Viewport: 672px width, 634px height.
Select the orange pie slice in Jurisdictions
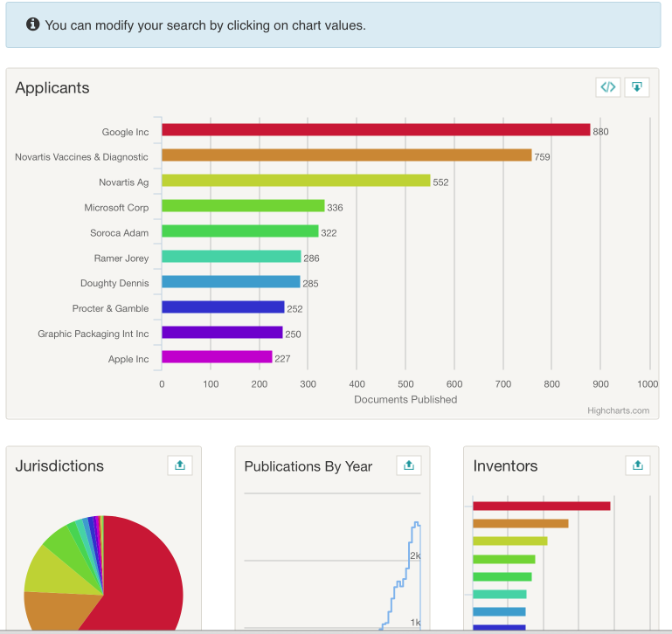(x=60, y=610)
